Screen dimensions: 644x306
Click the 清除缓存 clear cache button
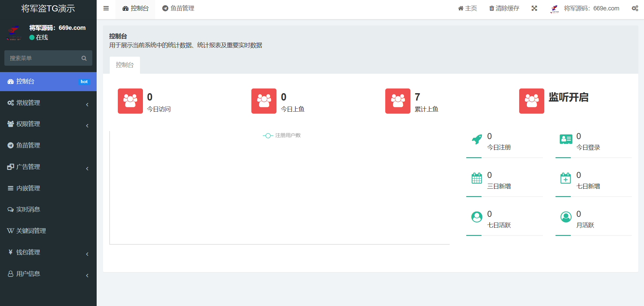click(504, 8)
